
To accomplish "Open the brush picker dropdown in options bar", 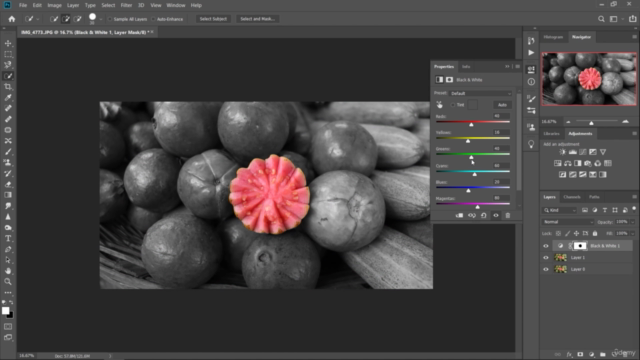I will pyautogui.click(x=101, y=19).
